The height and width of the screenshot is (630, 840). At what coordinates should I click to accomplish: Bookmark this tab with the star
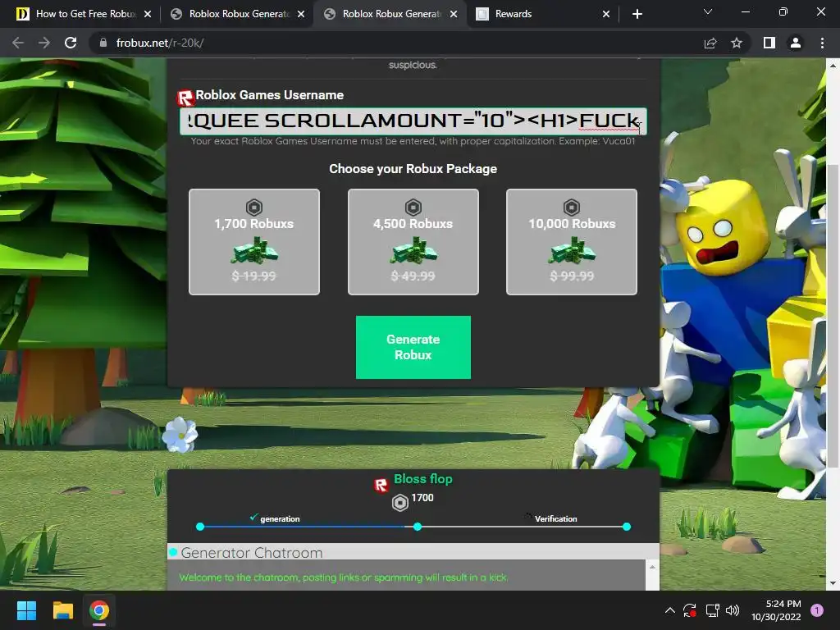coord(737,43)
